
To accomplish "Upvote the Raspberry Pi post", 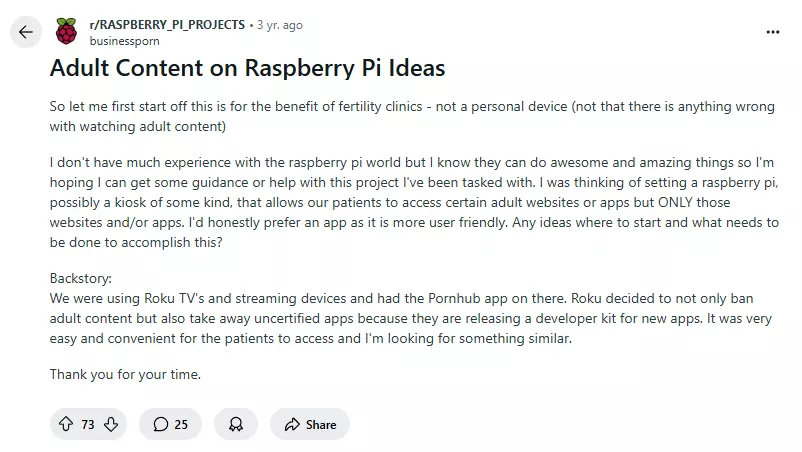I will [65, 424].
